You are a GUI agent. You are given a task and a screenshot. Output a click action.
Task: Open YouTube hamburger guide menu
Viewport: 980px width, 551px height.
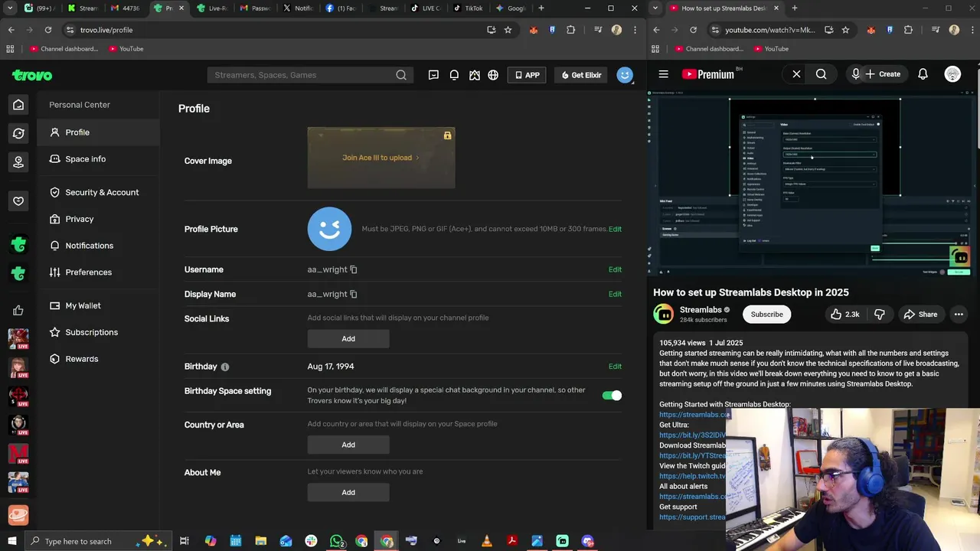click(664, 74)
